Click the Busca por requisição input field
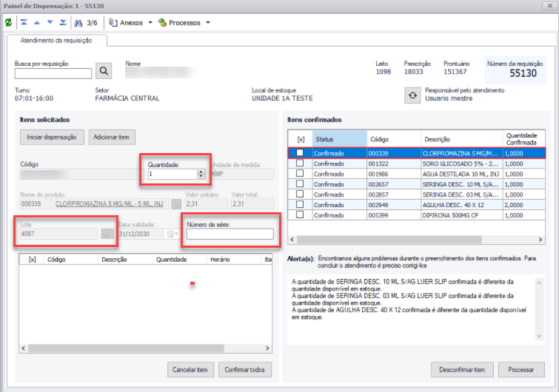This screenshot has width=559, height=392. click(x=53, y=73)
